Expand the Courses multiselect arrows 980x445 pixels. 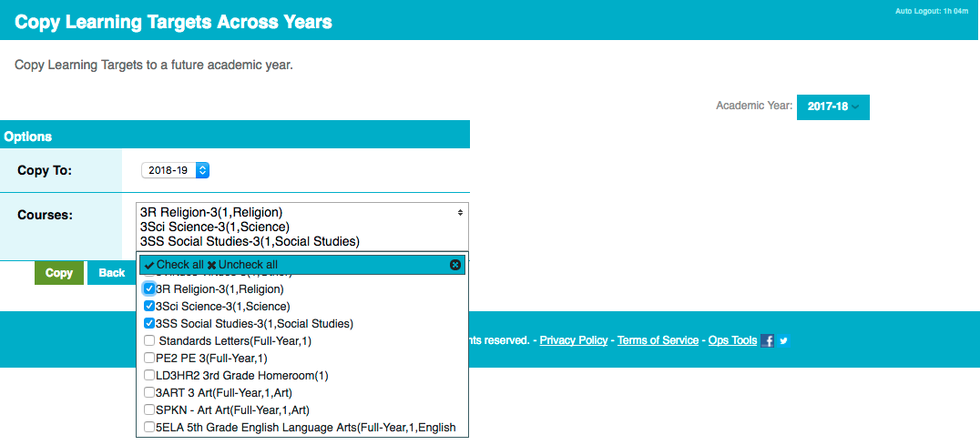(x=460, y=213)
